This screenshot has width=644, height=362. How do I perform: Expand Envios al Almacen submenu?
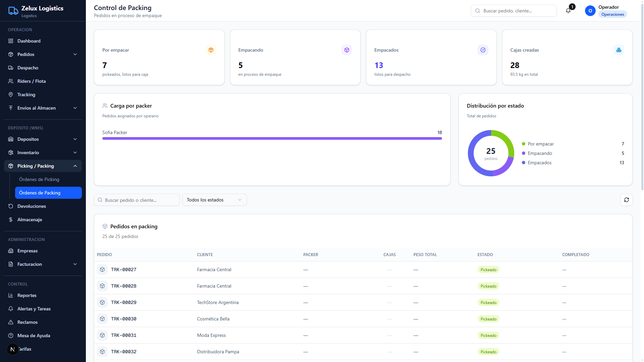click(x=43, y=108)
